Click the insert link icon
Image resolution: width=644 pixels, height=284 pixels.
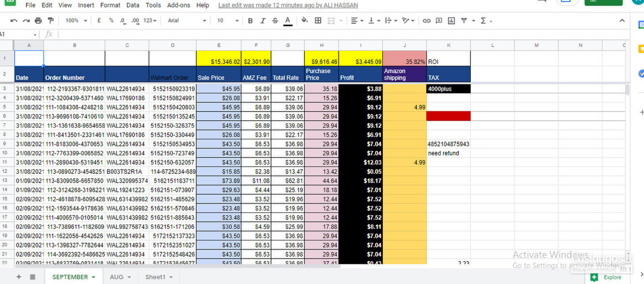427,21
